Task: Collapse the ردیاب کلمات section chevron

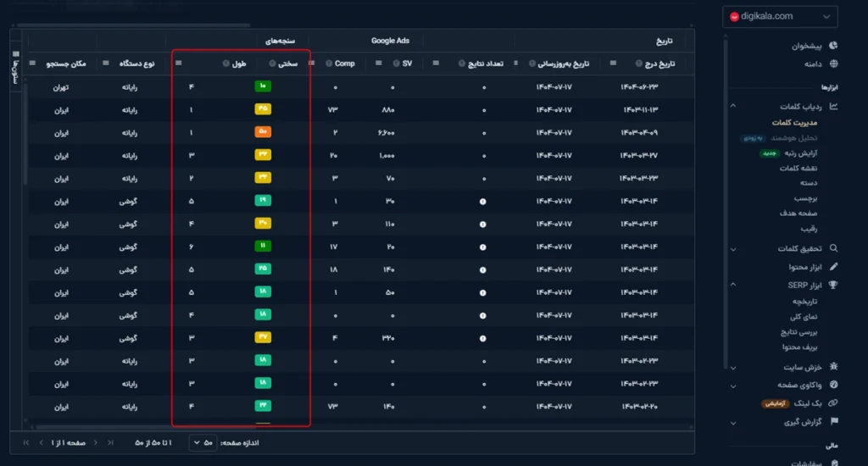Action: pyautogui.click(x=733, y=106)
